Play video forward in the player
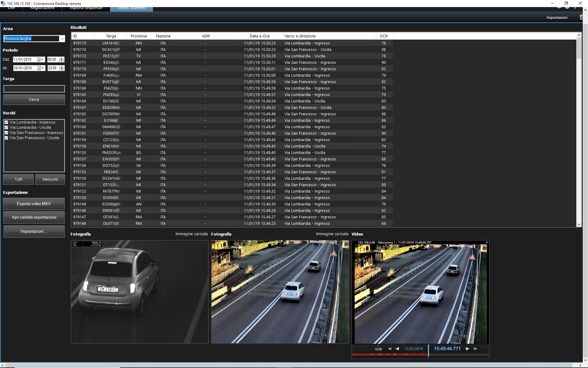 467,349
